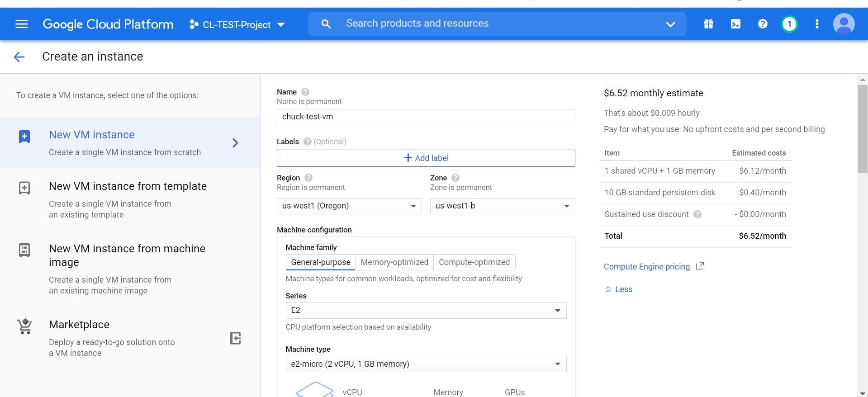Click the scrollbar up arrow

pyautogui.click(x=863, y=79)
